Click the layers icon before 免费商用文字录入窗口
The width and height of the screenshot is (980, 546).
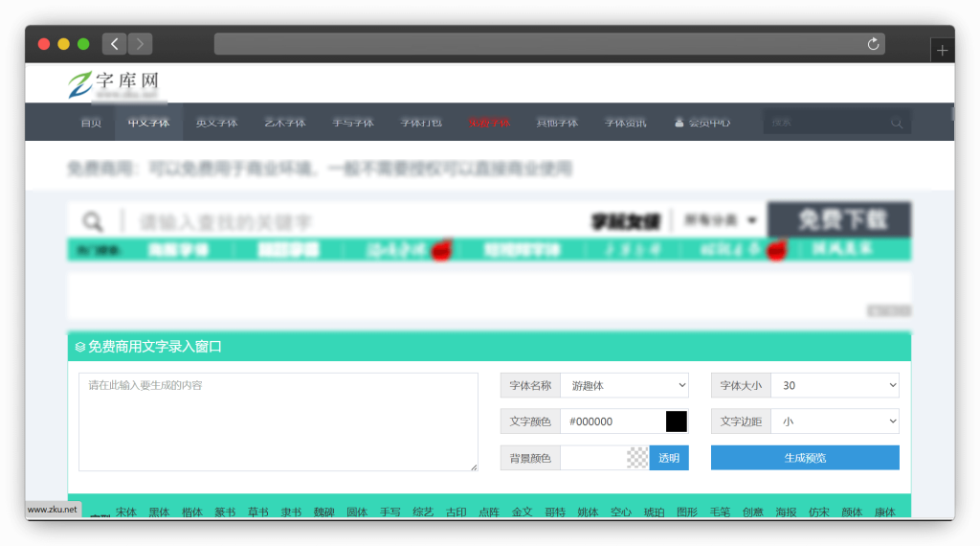(80, 347)
